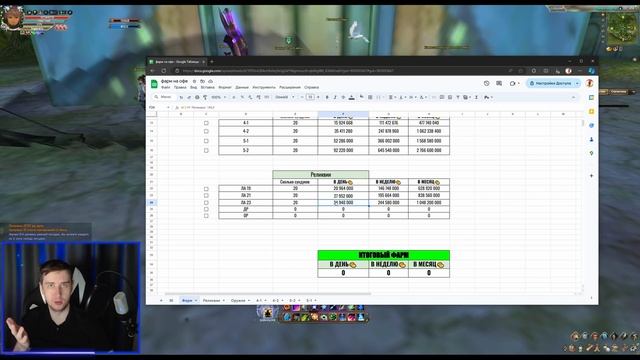Tick the checkbox for row 5-2
The height and width of the screenshot is (360, 640).
pos(206,151)
